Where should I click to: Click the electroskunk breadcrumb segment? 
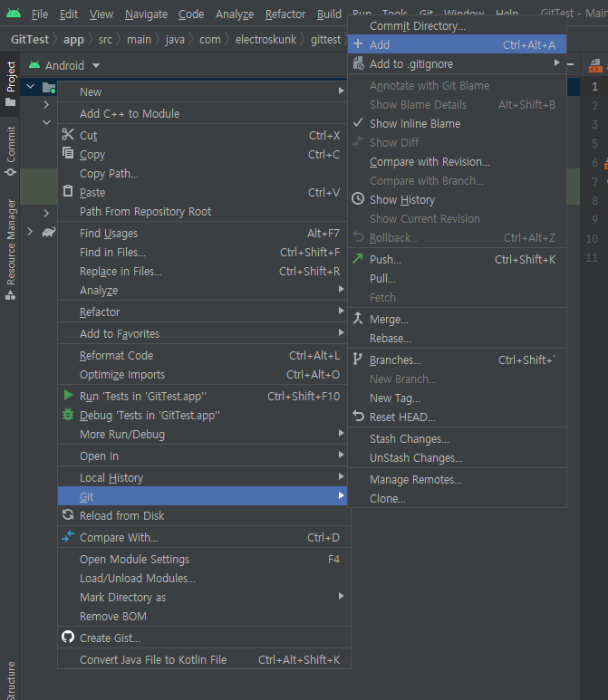pos(265,39)
